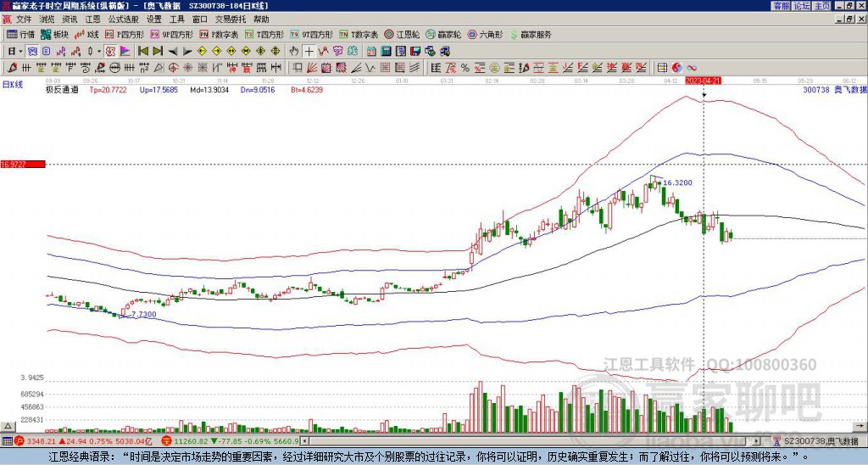Launch the 赢家轮 wheel tool
This screenshot has width=868, height=465.
click(443, 34)
